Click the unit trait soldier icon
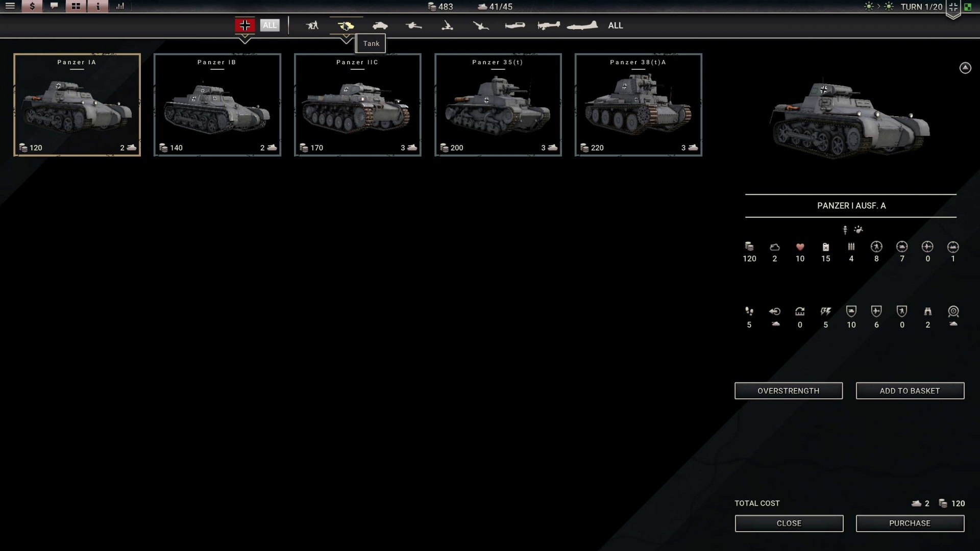The height and width of the screenshot is (551, 980). click(845, 230)
